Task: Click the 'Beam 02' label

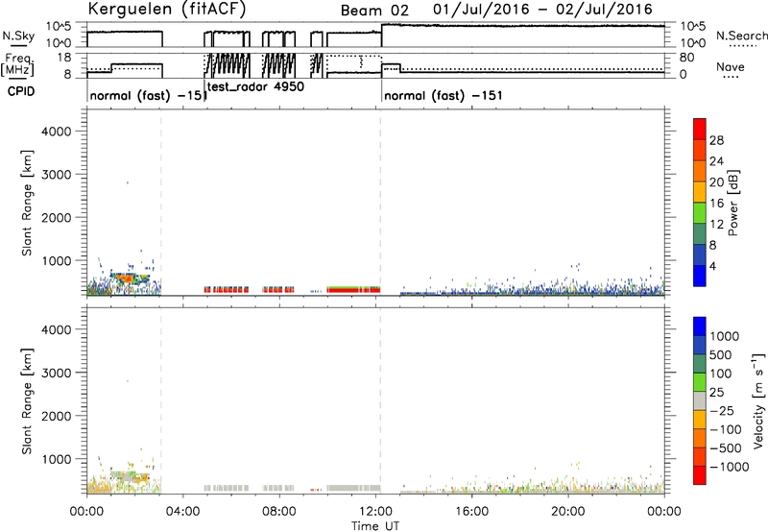Action: click(374, 10)
